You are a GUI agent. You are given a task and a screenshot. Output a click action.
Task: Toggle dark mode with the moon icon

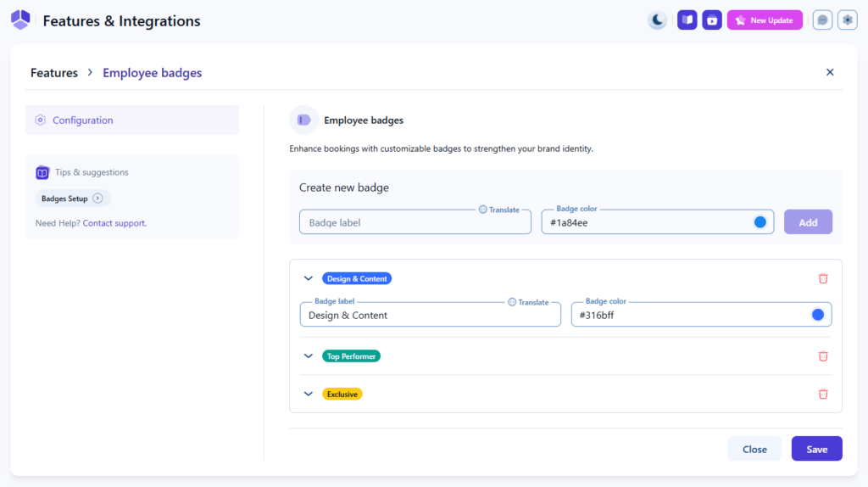pos(657,20)
